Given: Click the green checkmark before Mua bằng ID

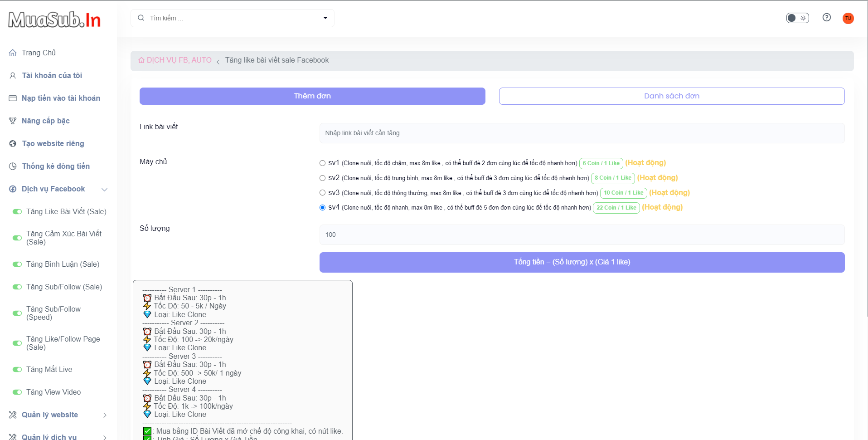Looking at the screenshot, I should tap(147, 431).
